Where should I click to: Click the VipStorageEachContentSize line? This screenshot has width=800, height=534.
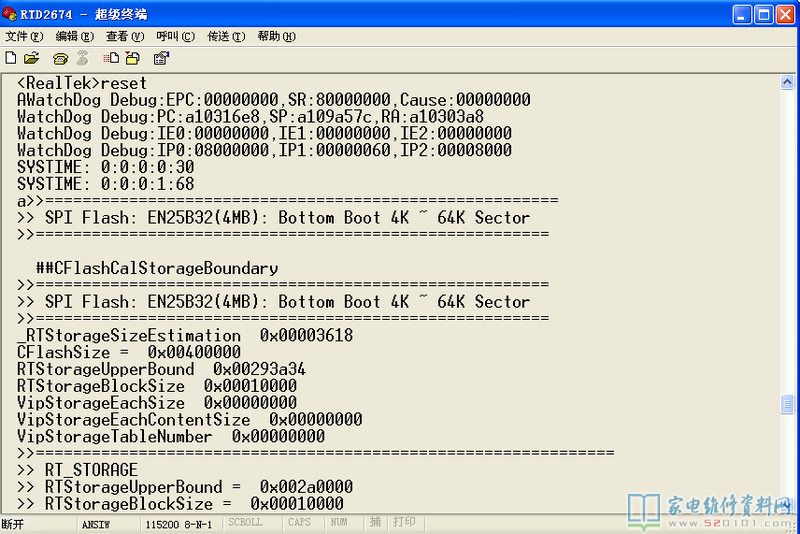tap(189, 420)
